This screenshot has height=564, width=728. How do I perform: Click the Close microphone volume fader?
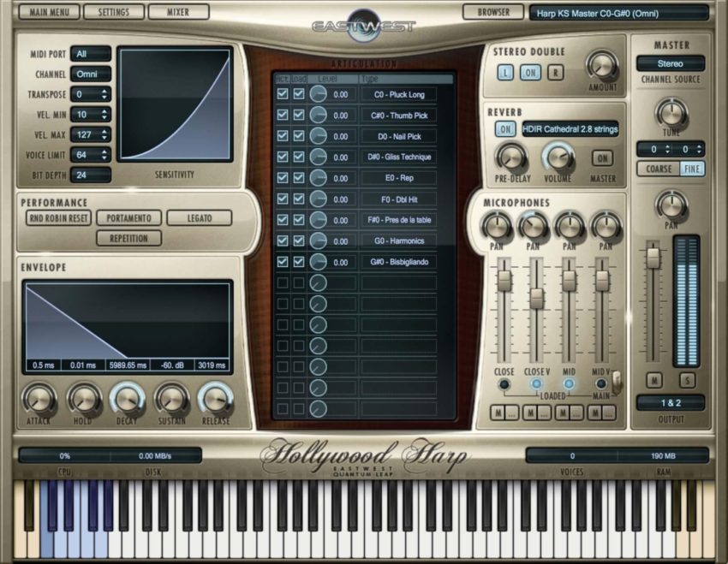(x=504, y=281)
